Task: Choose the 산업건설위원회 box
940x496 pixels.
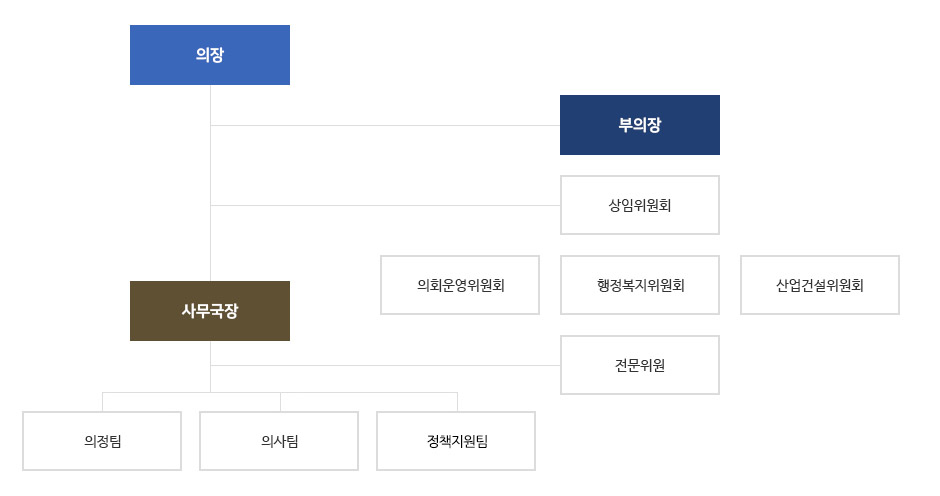Action: [820, 285]
